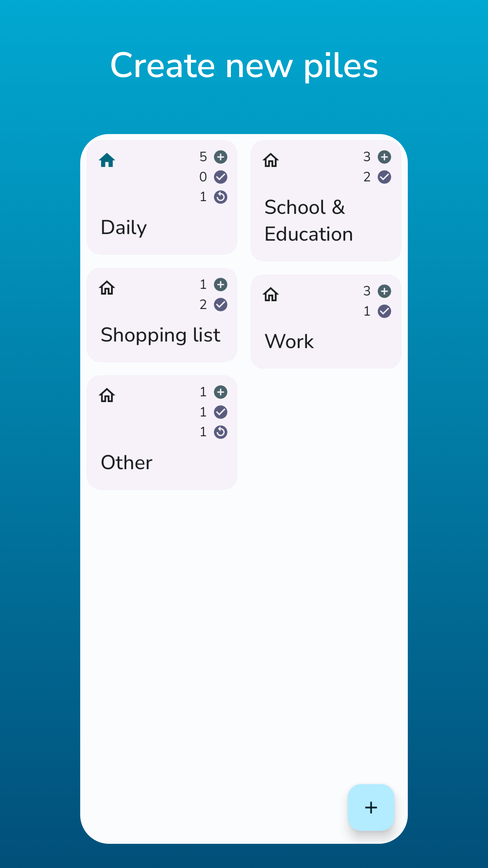
Task: Expand the recurring tasks on Daily pile
Action: coord(220,197)
